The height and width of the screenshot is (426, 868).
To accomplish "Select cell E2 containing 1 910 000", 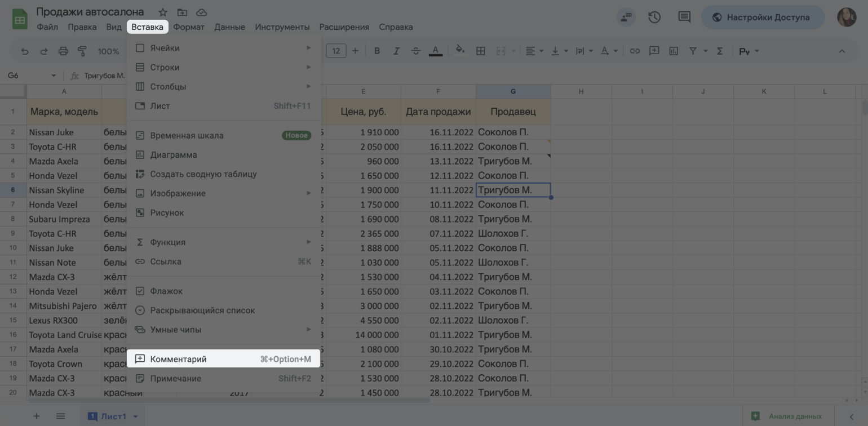I will 364,132.
